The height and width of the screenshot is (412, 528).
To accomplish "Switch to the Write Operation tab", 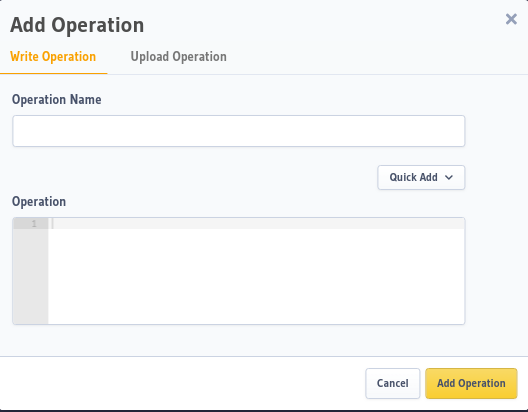I will (53, 57).
